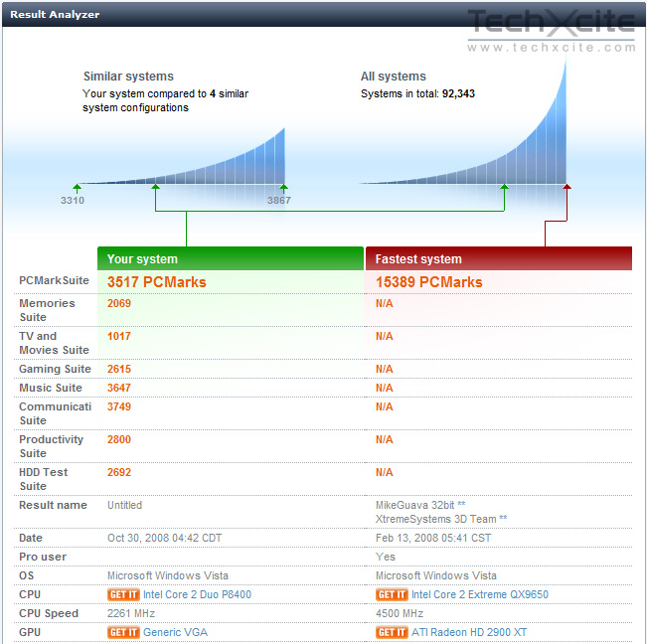Click the 15389 PCMarks fastest score

point(428,282)
